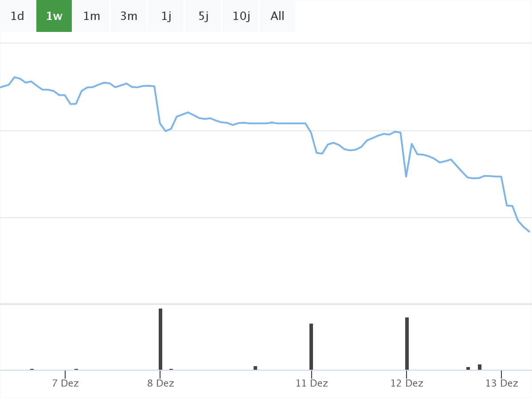
Task: Click the 12 Dez date label
Action: coord(407,383)
